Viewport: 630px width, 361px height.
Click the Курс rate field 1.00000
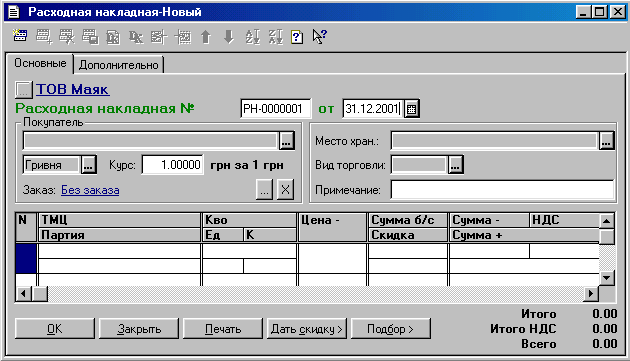click(172, 164)
